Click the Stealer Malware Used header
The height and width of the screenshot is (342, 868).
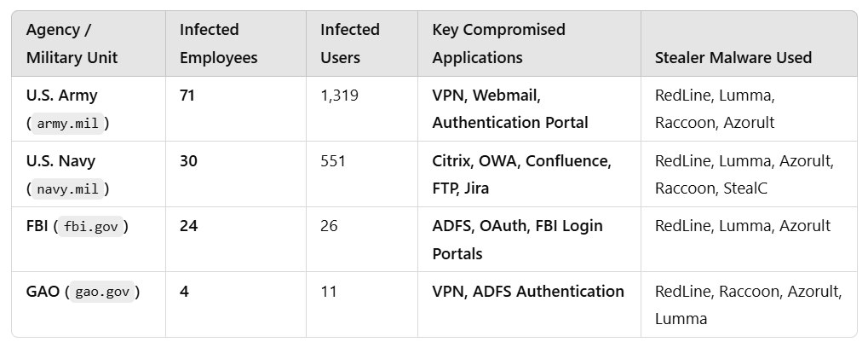point(733,58)
